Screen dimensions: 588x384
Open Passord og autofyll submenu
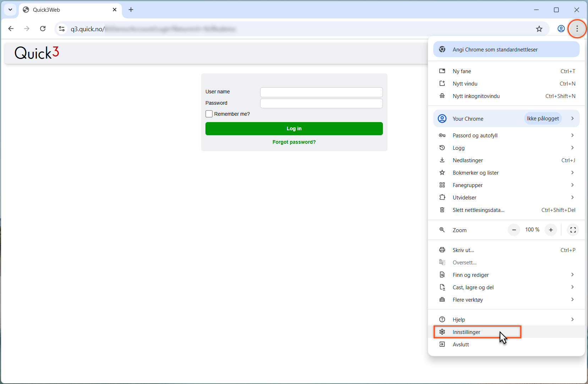pyautogui.click(x=506, y=135)
